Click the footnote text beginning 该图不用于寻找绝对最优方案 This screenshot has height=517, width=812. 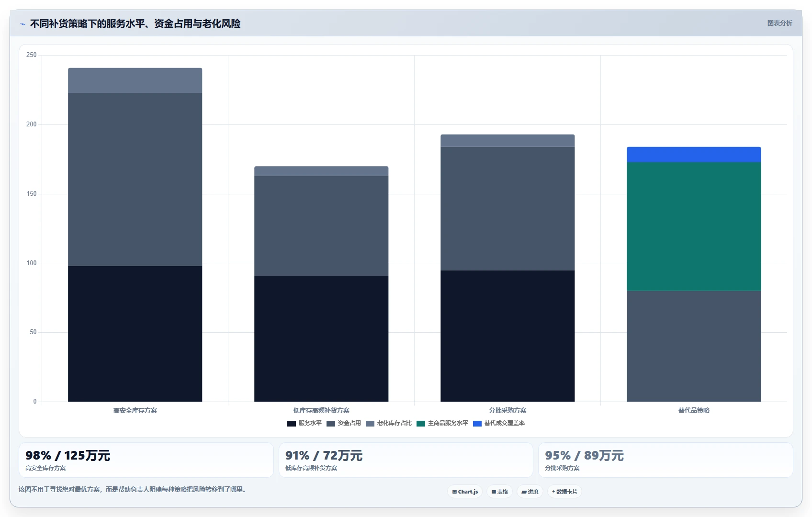[134, 489]
